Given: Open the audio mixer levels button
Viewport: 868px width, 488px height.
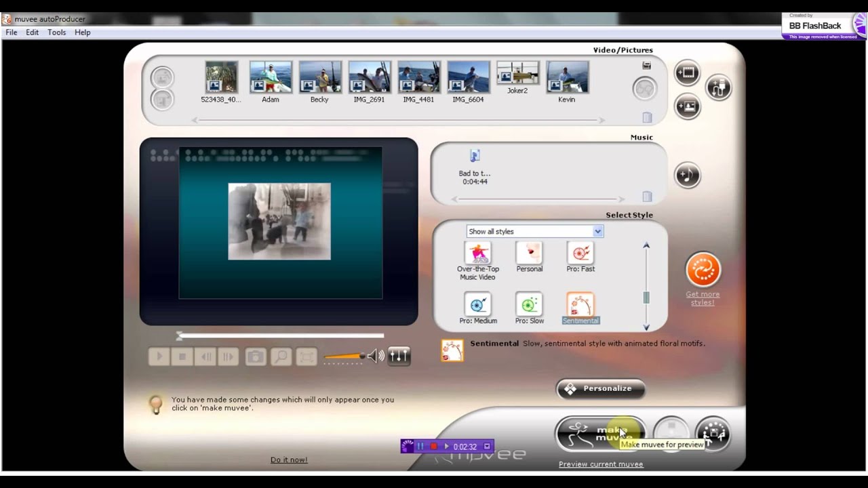Looking at the screenshot, I should click(399, 356).
